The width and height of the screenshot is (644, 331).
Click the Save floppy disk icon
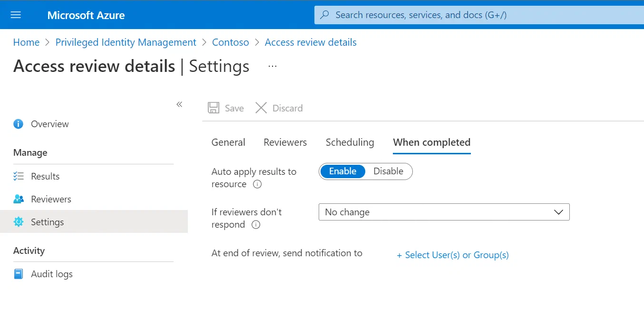click(214, 108)
